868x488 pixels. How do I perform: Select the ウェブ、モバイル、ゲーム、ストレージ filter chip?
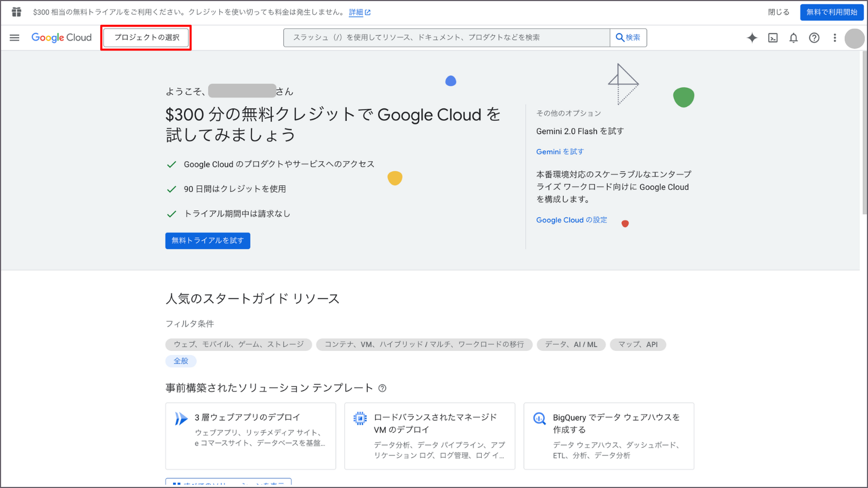point(239,344)
